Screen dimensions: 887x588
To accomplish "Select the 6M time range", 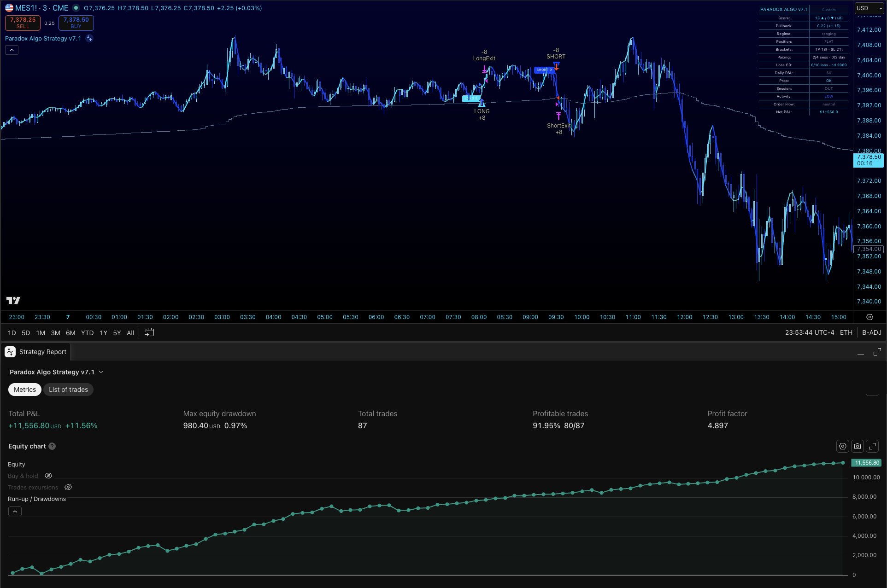I will tap(70, 333).
